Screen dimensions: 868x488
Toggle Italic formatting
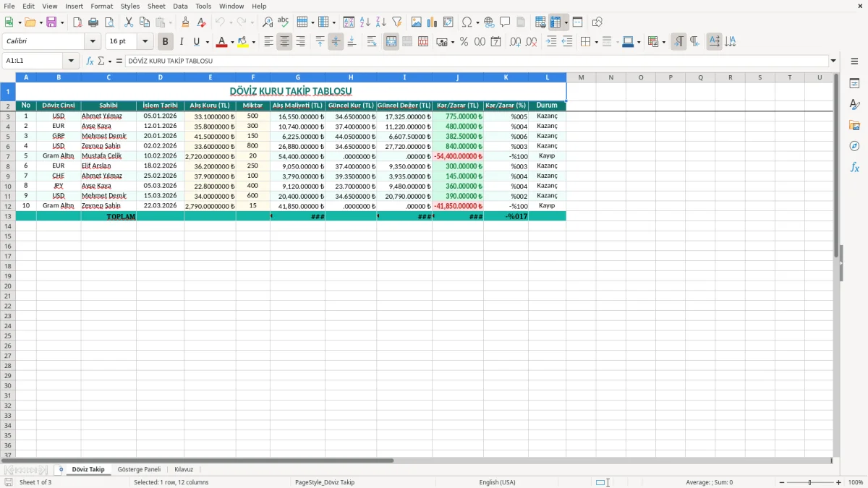tap(182, 42)
